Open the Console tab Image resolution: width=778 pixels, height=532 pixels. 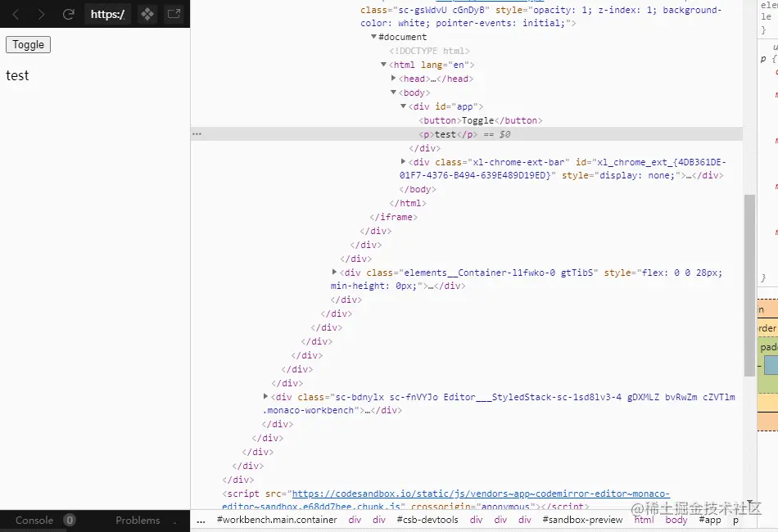34,520
